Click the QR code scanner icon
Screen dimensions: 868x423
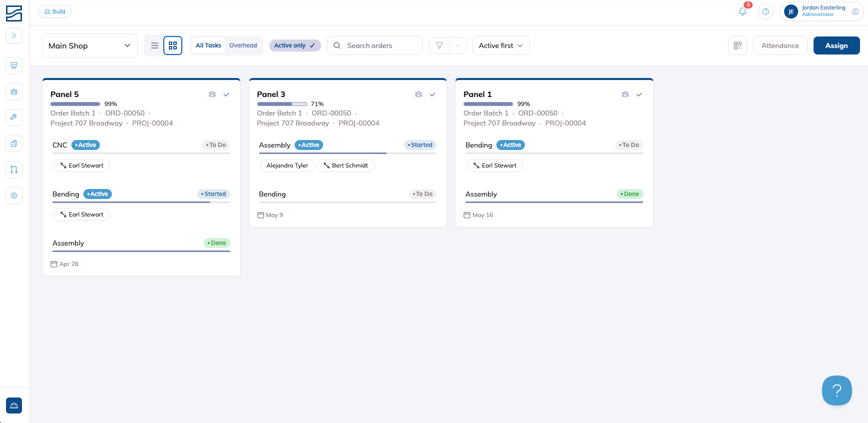tap(738, 45)
